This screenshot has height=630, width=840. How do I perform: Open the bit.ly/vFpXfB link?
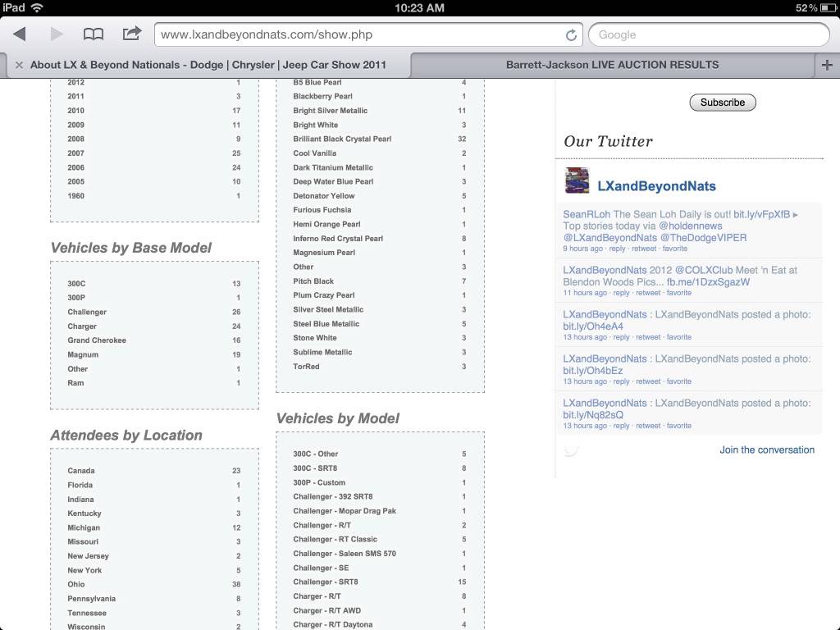761,214
